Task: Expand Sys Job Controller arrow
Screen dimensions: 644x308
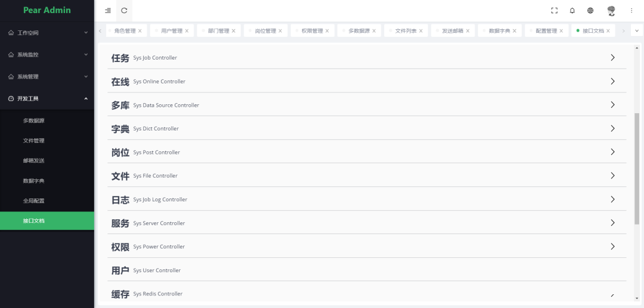Action: (x=613, y=58)
